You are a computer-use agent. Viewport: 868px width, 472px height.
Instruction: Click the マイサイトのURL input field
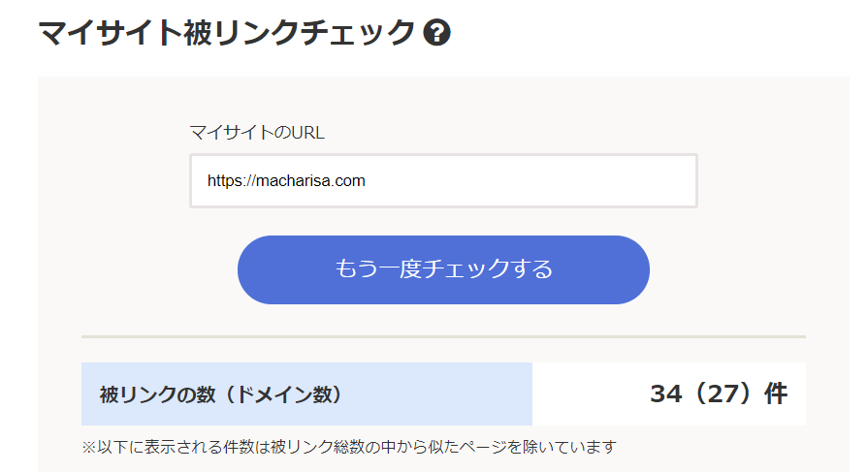(x=443, y=180)
